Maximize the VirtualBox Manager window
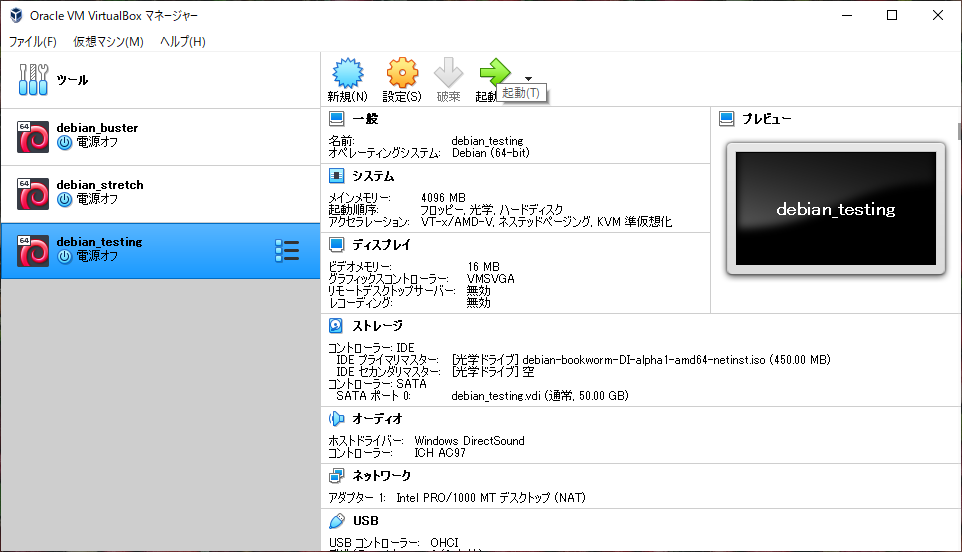This screenshot has width=962, height=552. (892, 15)
